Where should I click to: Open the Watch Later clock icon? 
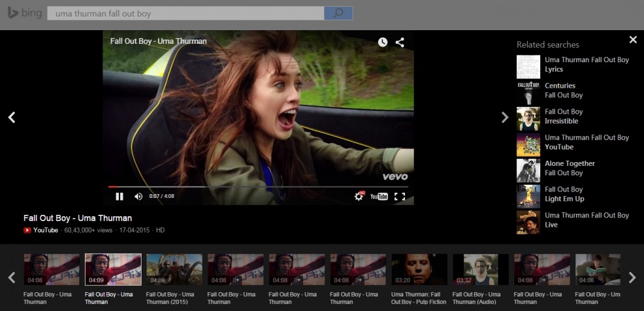[383, 42]
